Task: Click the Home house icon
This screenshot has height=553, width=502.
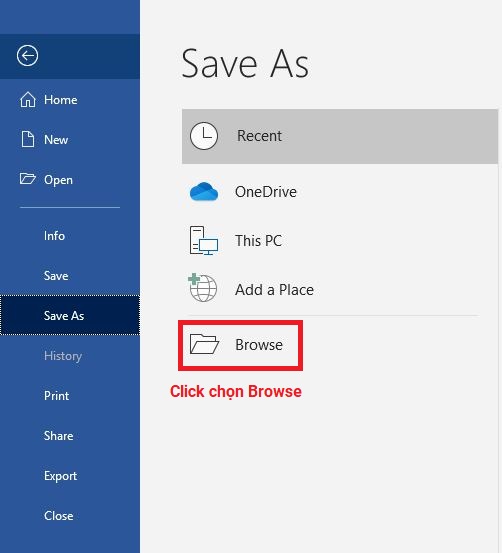Action: pos(28,99)
